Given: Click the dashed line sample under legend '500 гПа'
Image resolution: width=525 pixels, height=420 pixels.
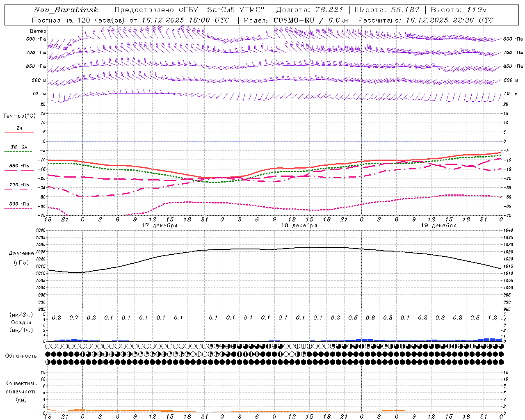Looking at the screenshot, I should point(18,209).
